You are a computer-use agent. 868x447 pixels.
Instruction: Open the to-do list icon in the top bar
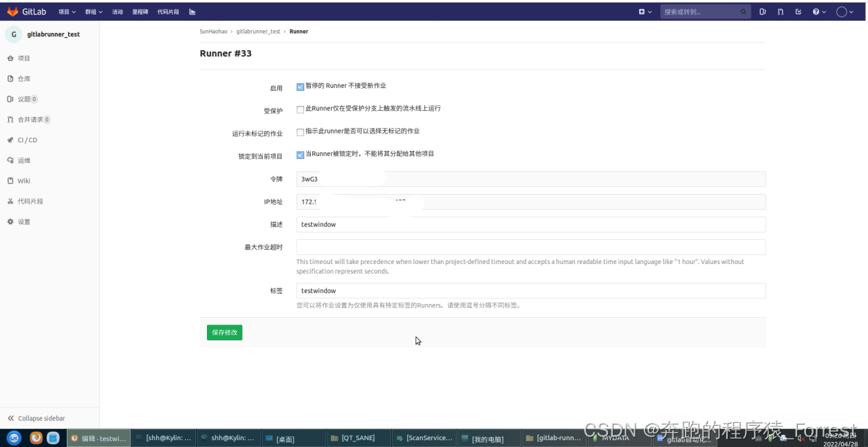pyautogui.click(x=799, y=12)
